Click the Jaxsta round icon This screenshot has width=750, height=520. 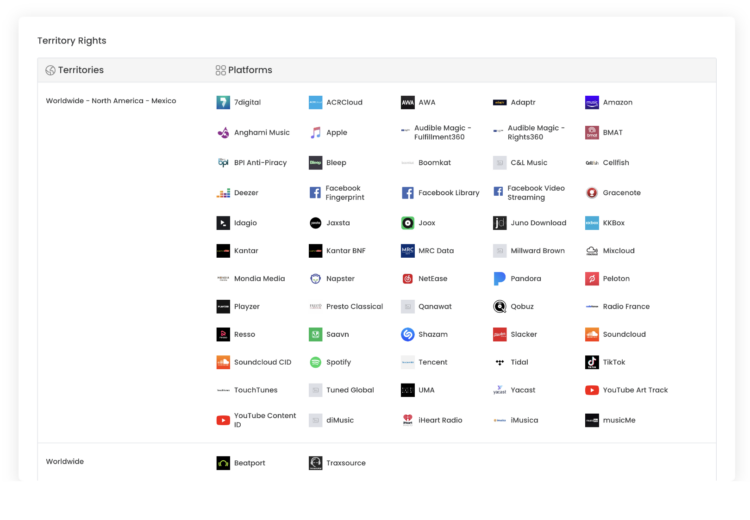point(315,223)
